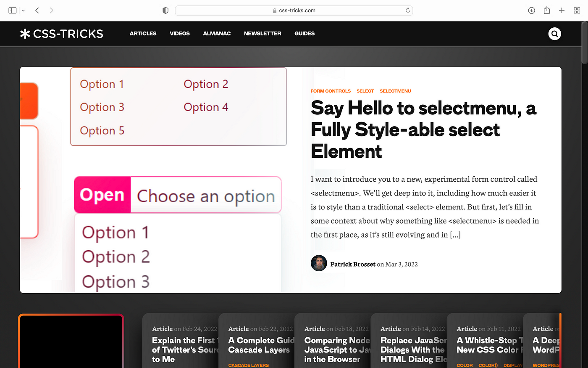Viewport: 588px width, 368px height.
Task: Click the css-tricks.com address bar
Action: (x=294, y=11)
